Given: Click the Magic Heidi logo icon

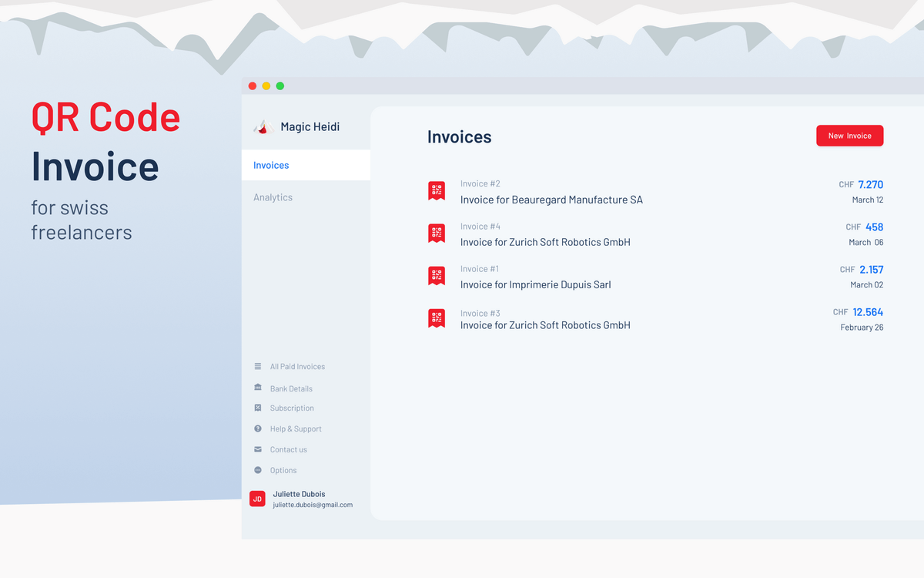Looking at the screenshot, I should pos(263,127).
